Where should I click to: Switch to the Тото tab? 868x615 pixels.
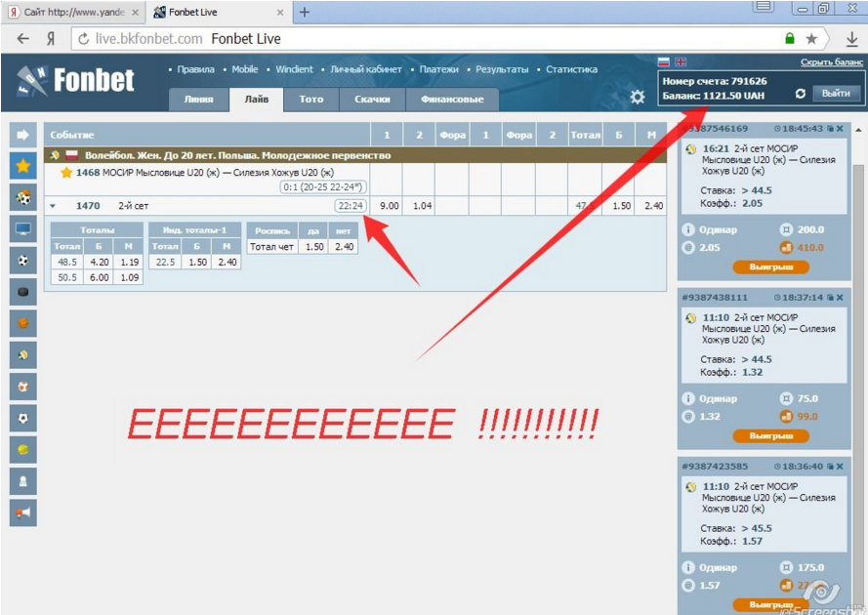pos(311,100)
